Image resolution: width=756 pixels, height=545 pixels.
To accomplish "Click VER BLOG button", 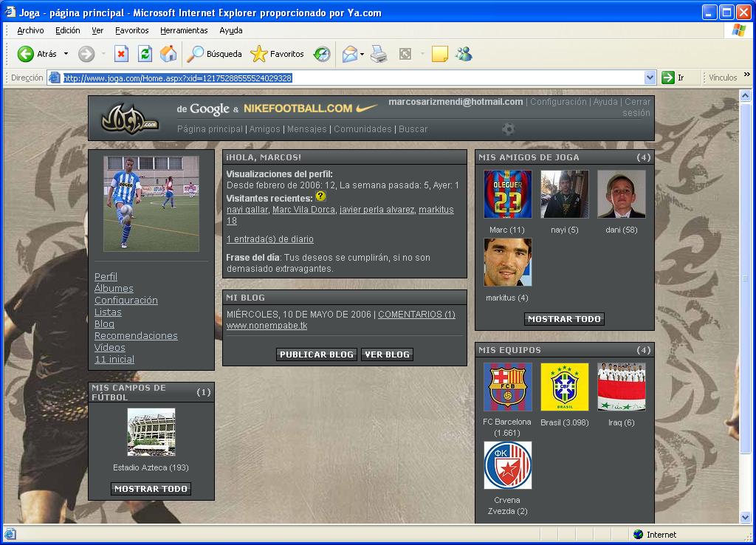I will coord(387,354).
